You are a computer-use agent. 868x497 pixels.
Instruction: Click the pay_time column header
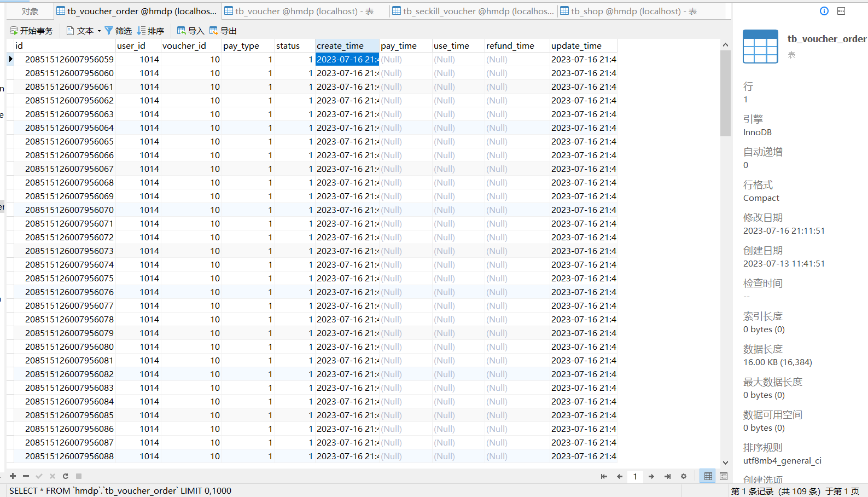coord(405,45)
